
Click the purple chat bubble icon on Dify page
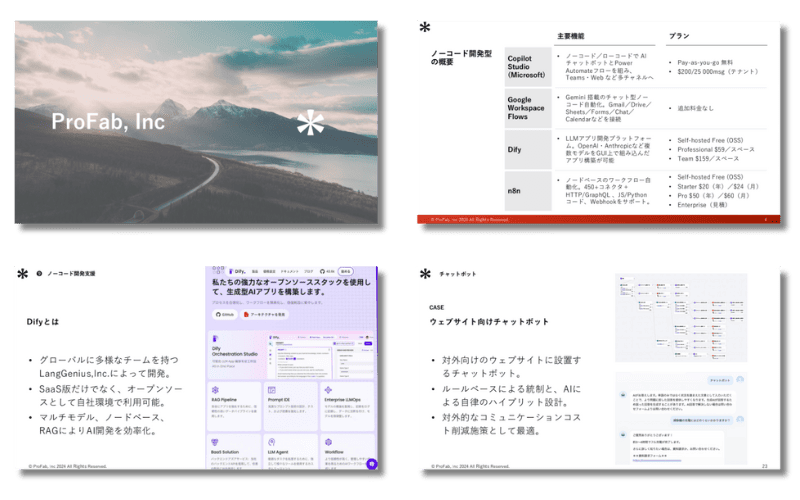point(371,463)
